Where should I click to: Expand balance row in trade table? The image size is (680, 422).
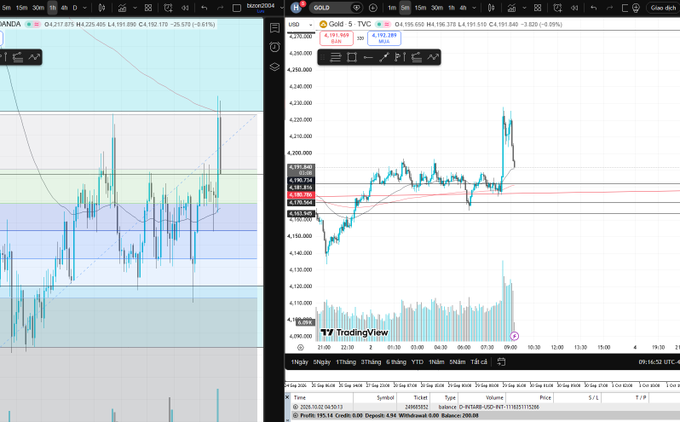(295, 407)
